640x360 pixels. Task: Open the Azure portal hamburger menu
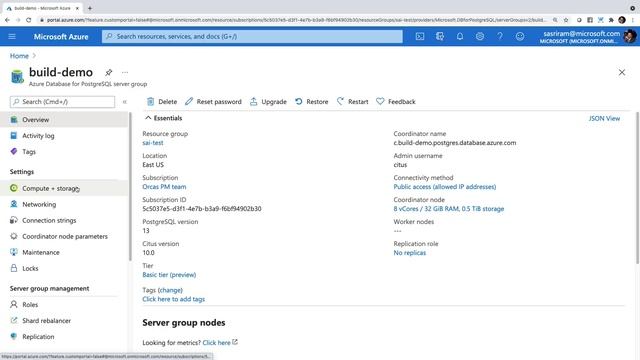12,36
